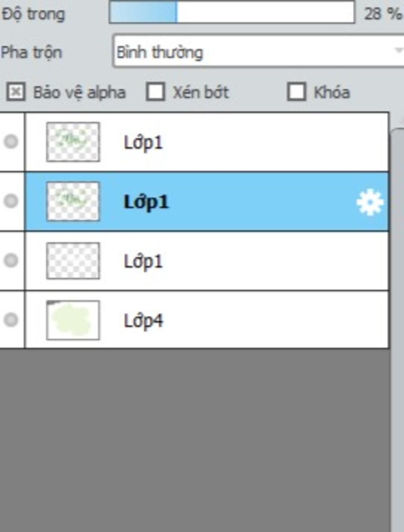Viewport: 404px width, 532px height.
Task: Click the empty transparent Lớp1 thumbnail
Action: 73,261
